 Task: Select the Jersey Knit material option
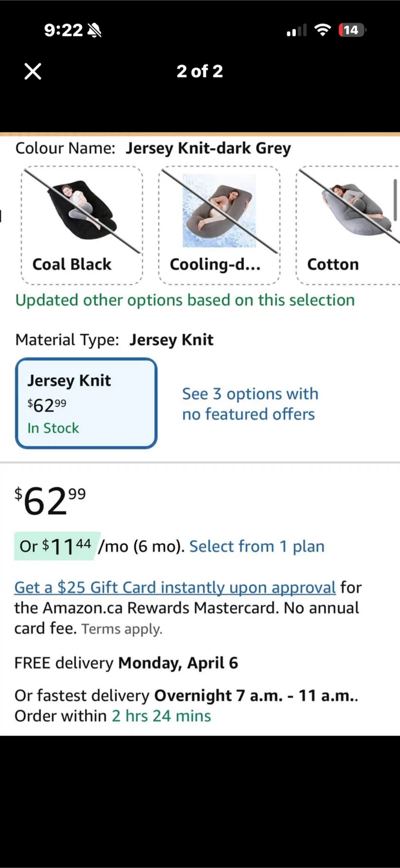coord(86,403)
